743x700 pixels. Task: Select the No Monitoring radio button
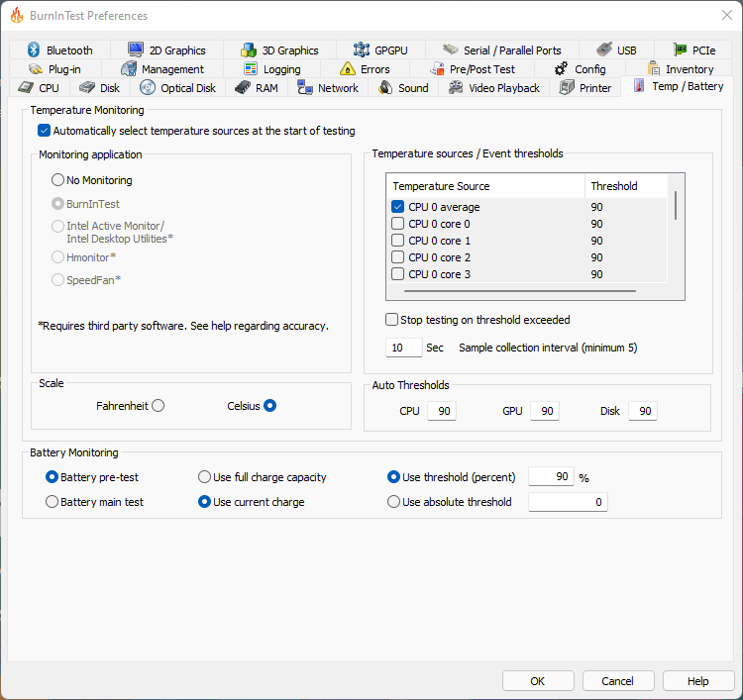click(57, 180)
